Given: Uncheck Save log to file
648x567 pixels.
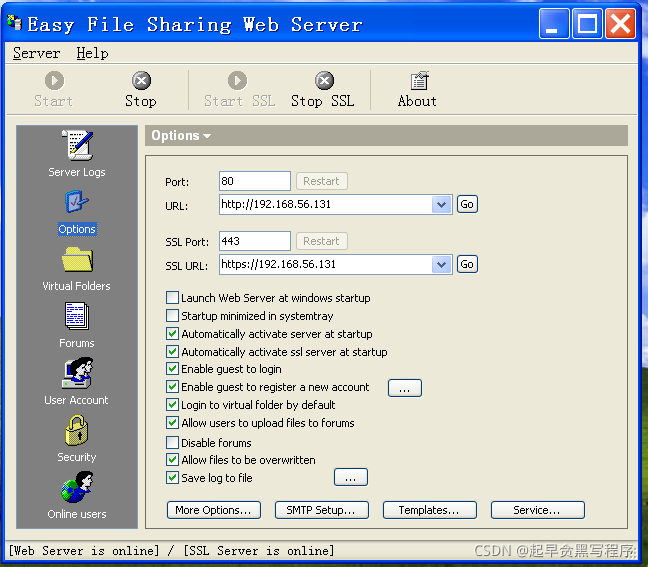Looking at the screenshot, I should (x=172, y=478).
